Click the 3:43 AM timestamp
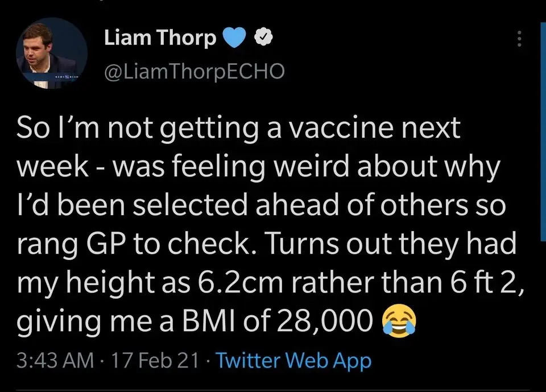This screenshot has height=392, width=546. click(55, 360)
